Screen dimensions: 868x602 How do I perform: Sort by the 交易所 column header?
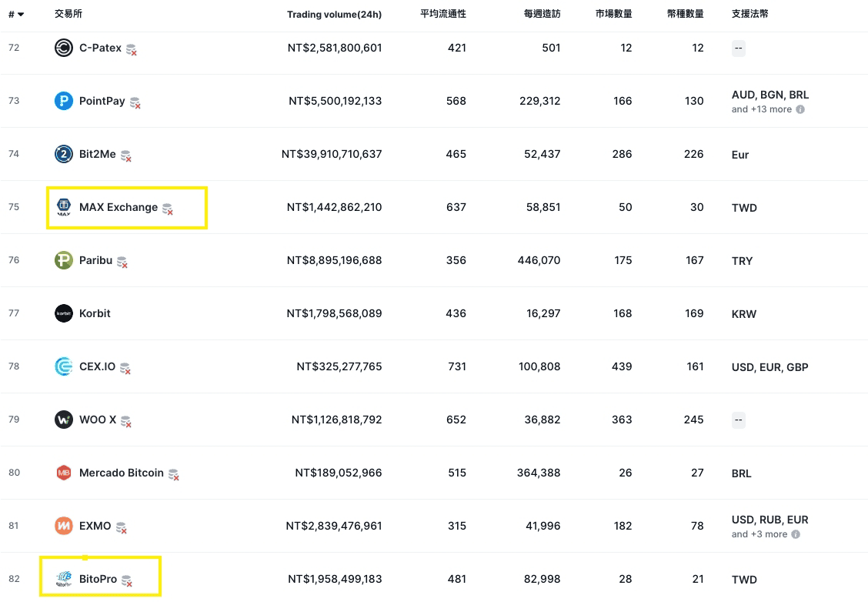coord(68,14)
